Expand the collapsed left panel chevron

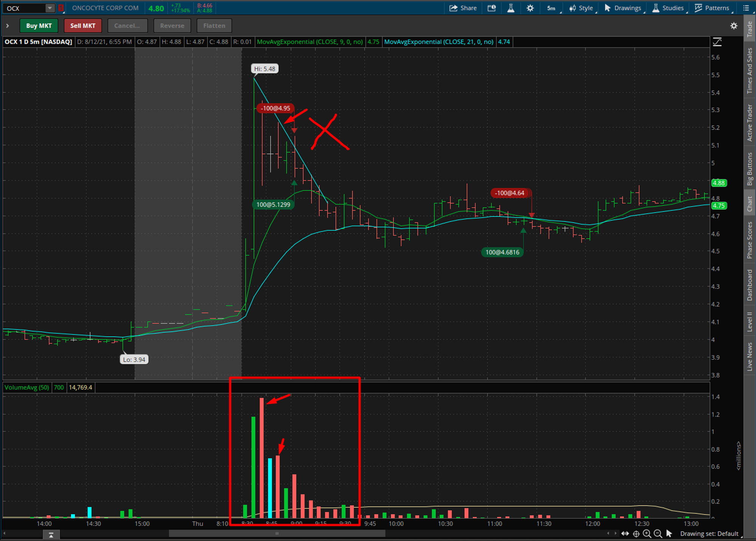(7, 26)
